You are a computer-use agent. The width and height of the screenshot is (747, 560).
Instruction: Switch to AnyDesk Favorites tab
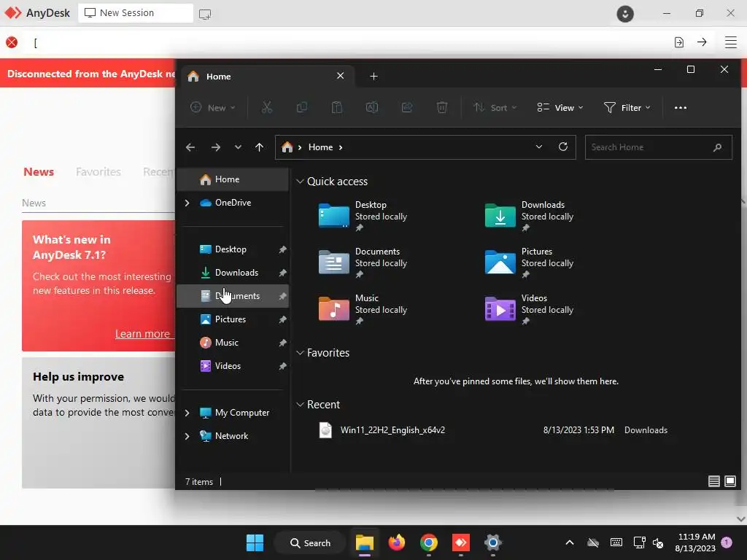point(98,172)
